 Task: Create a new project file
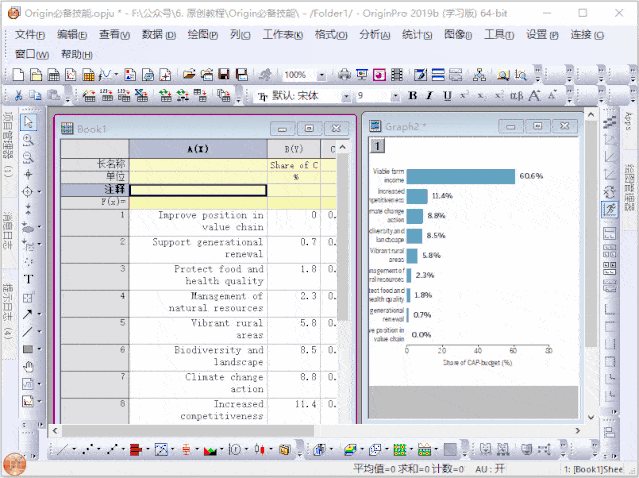[18, 75]
